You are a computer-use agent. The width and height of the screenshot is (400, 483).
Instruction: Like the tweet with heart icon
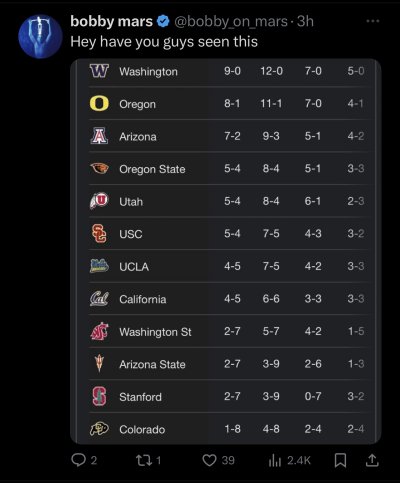click(x=210, y=460)
